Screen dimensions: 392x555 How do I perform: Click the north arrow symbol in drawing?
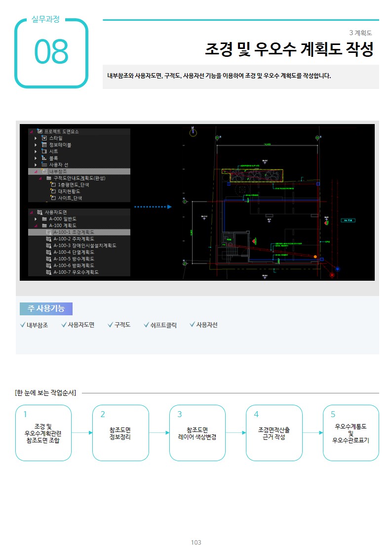coord(193,131)
